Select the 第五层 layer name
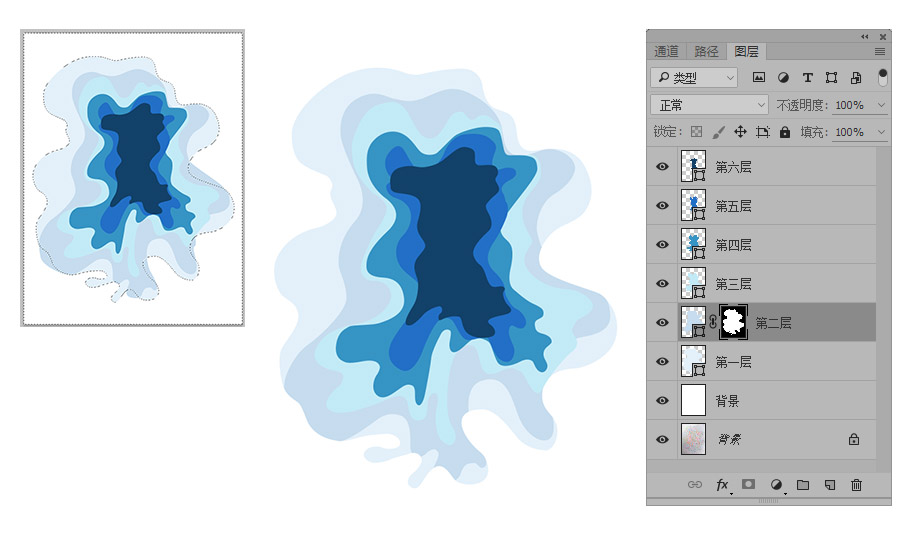 [x=733, y=206]
